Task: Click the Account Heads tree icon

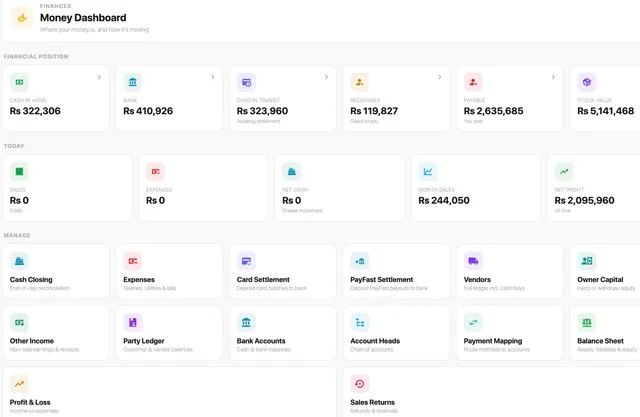Action: tap(360, 322)
